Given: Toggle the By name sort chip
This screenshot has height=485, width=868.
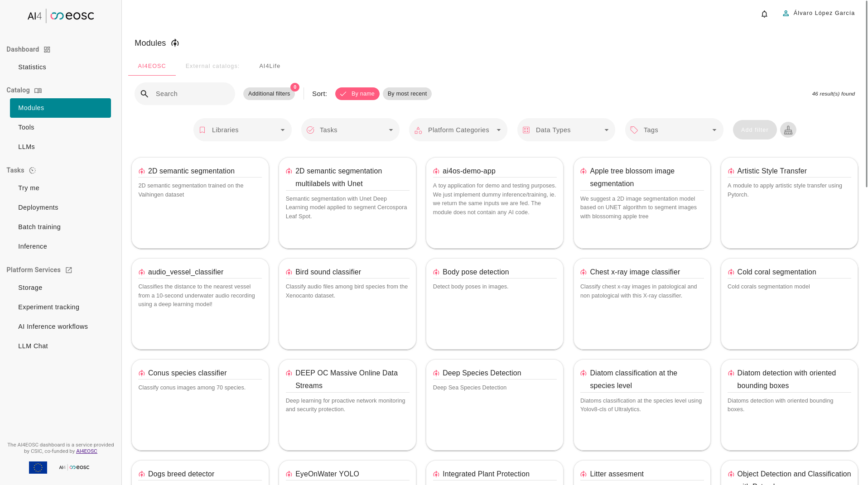Looking at the screenshot, I should (x=357, y=94).
